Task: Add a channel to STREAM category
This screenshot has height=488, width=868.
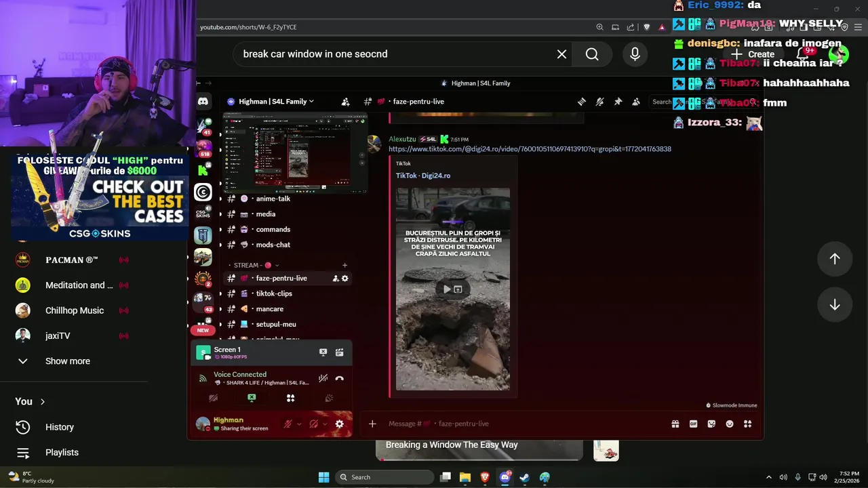Action: (x=344, y=265)
